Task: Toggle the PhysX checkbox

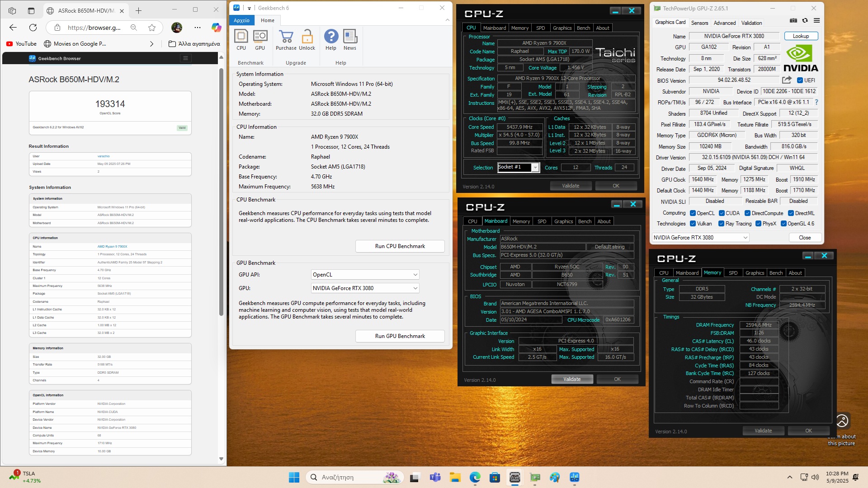Action: click(758, 224)
